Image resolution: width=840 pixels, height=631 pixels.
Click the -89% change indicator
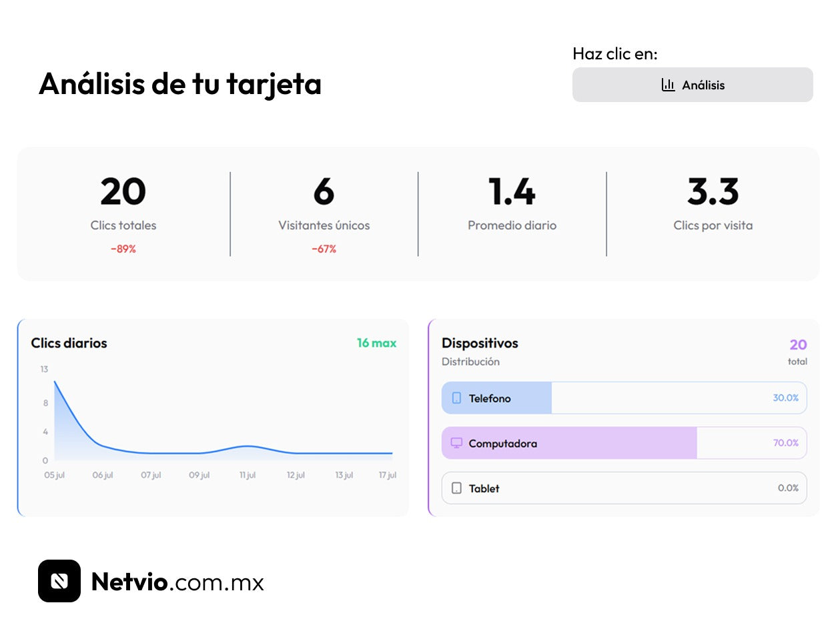[123, 249]
